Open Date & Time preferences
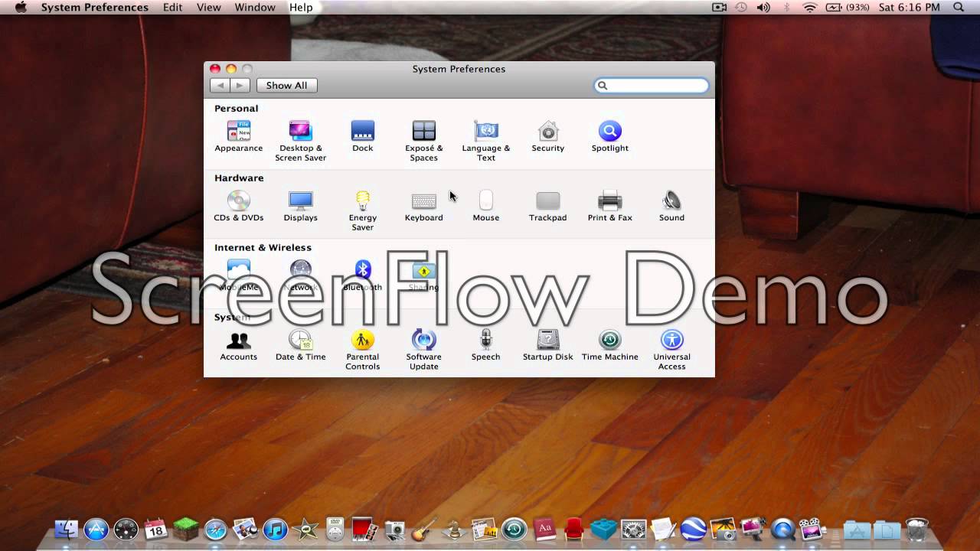980x551 pixels. coord(300,346)
